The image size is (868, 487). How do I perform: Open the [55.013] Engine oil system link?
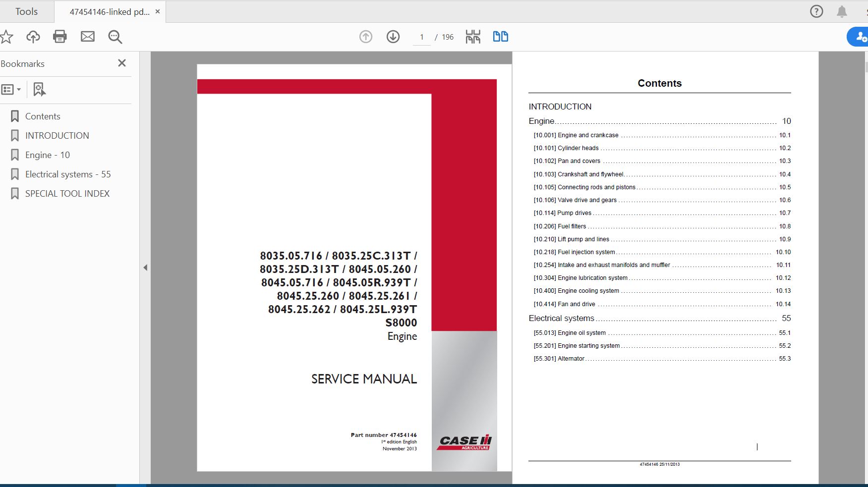coord(662,333)
